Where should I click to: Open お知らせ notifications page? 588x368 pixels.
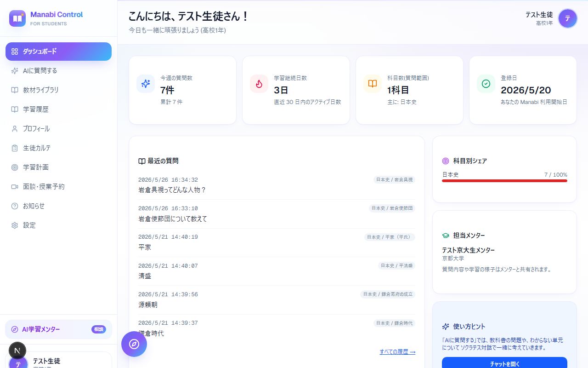click(58, 206)
